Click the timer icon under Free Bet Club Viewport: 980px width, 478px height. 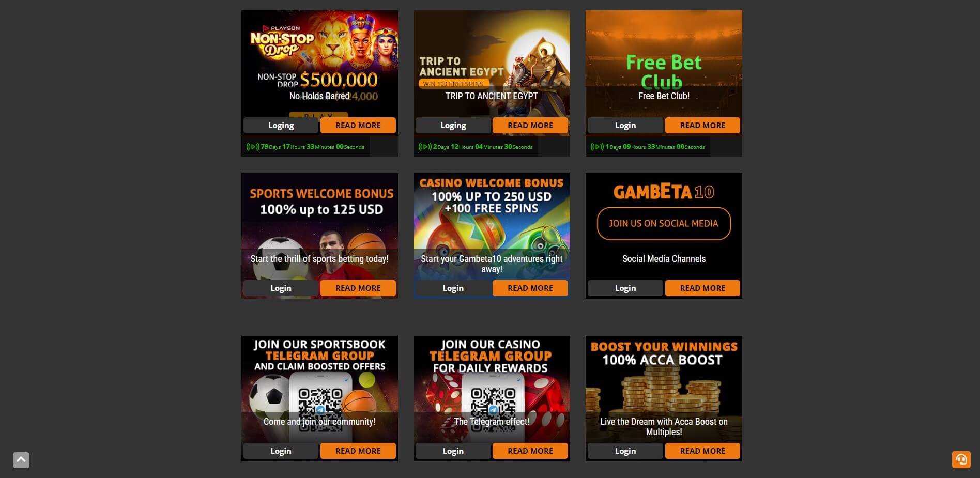coord(597,147)
